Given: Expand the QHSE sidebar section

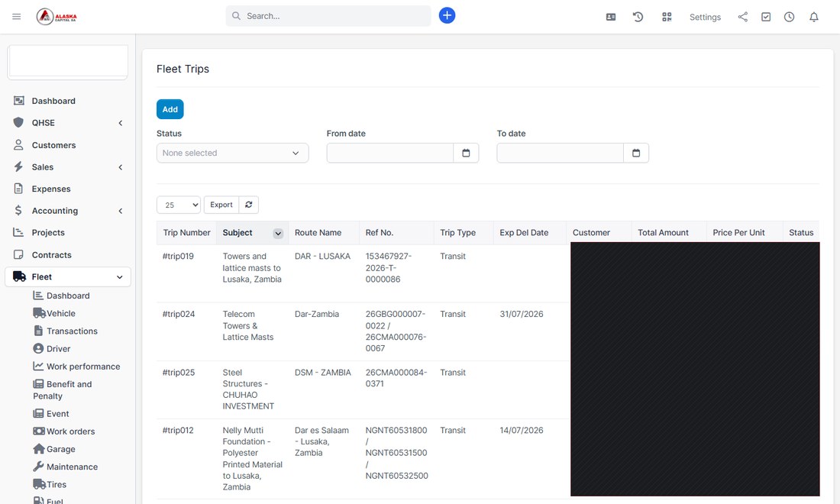Looking at the screenshot, I should coord(67,123).
